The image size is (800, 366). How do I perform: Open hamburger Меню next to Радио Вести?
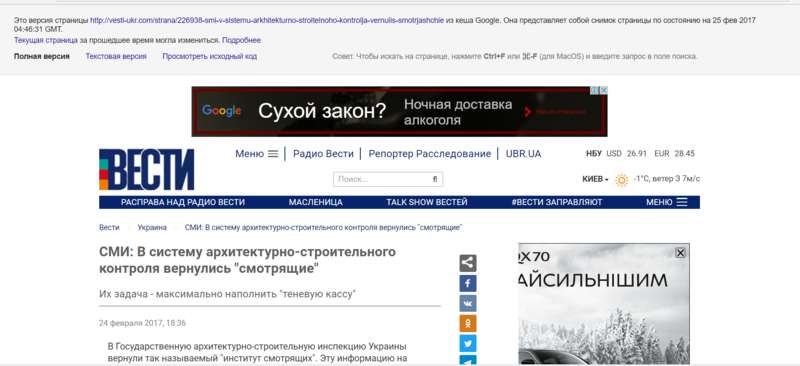[257, 154]
